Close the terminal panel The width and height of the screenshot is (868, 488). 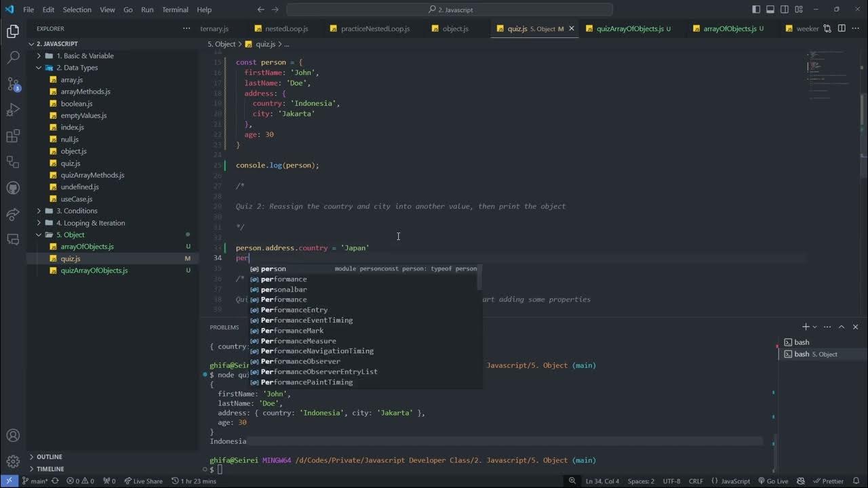(x=857, y=327)
